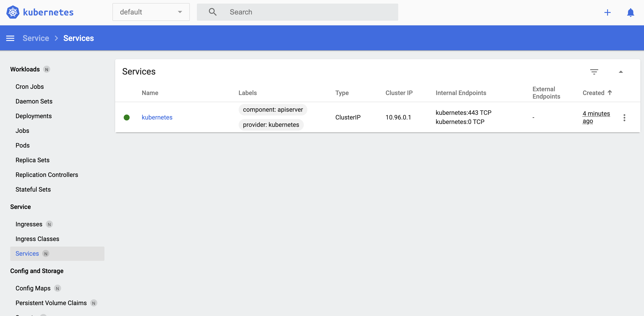The height and width of the screenshot is (316, 644).
Task: Open Workloads section
Action: click(25, 69)
